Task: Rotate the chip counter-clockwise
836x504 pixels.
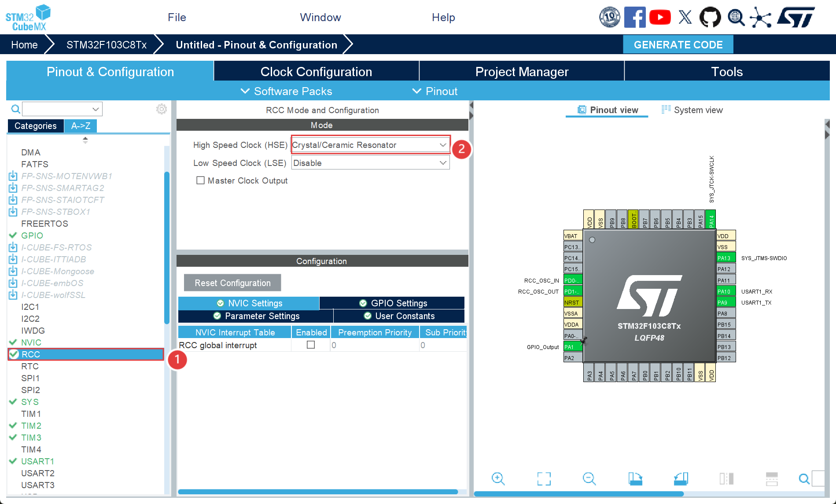Action: point(681,478)
